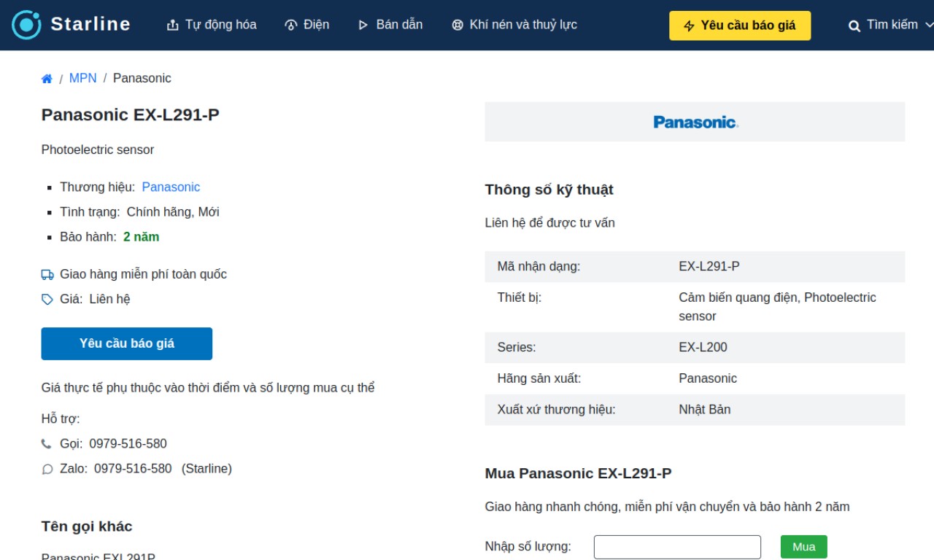Click the yellow Yêu cầu báo giá button

click(x=740, y=26)
